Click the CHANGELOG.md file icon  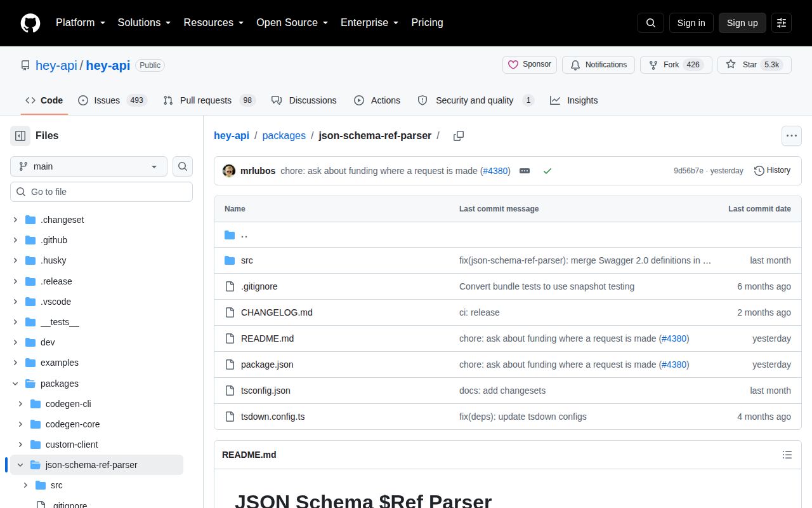click(230, 312)
